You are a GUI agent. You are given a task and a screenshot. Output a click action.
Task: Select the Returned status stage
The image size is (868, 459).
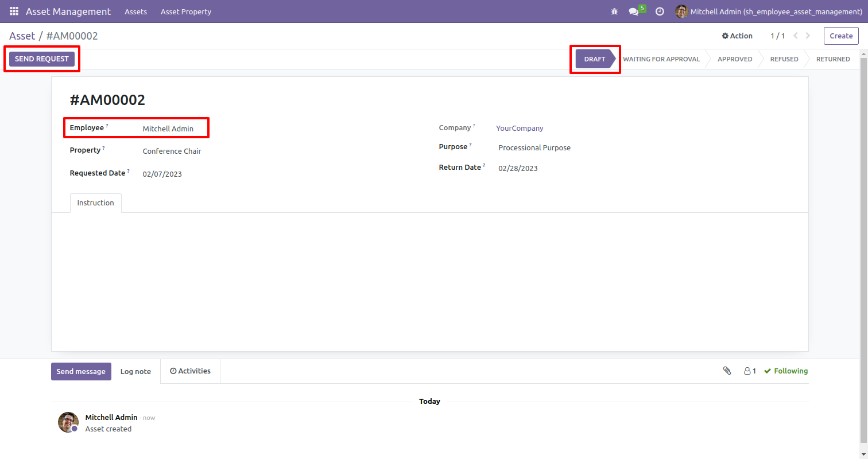tap(833, 59)
